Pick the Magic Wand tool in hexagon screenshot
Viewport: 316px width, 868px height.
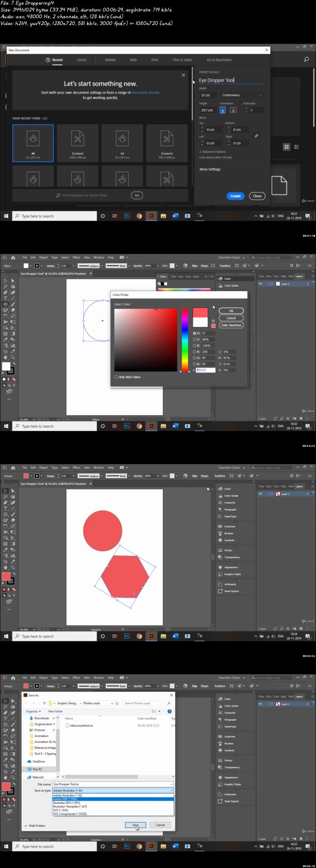(5, 497)
